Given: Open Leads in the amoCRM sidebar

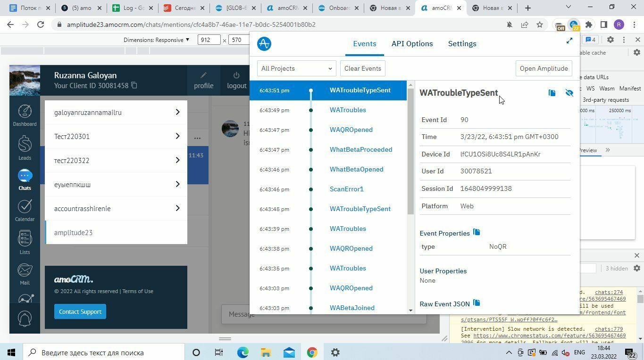Looking at the screenshot, I should tap(25, 148).
